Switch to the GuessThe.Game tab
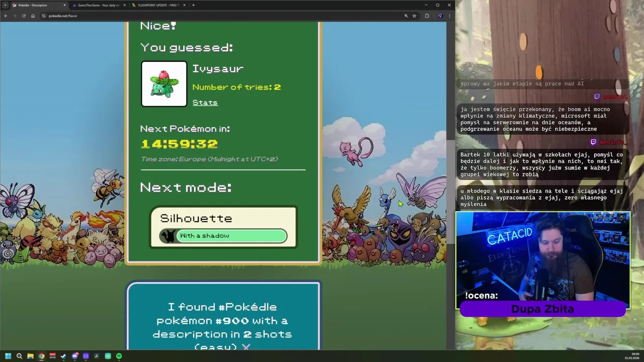 click(x=99, y=5)
